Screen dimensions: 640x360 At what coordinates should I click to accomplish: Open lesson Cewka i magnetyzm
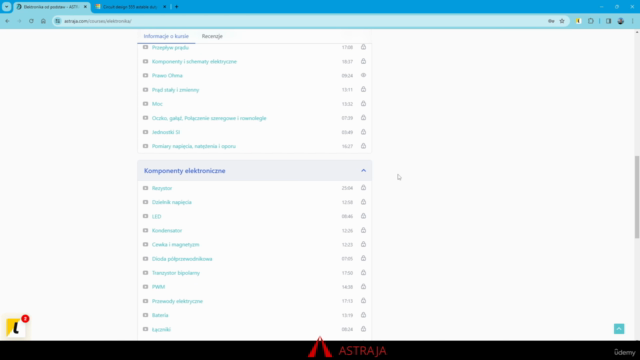coord(176,244)
